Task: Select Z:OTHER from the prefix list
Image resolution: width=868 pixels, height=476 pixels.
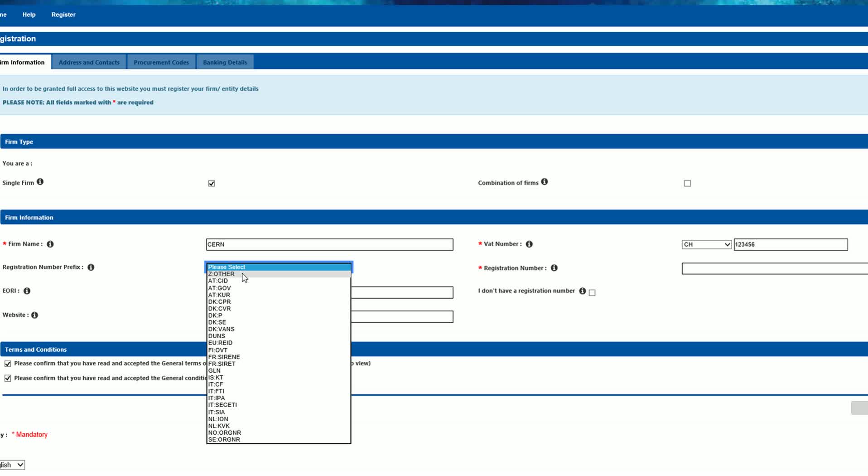Action: (x=222, y=274)
